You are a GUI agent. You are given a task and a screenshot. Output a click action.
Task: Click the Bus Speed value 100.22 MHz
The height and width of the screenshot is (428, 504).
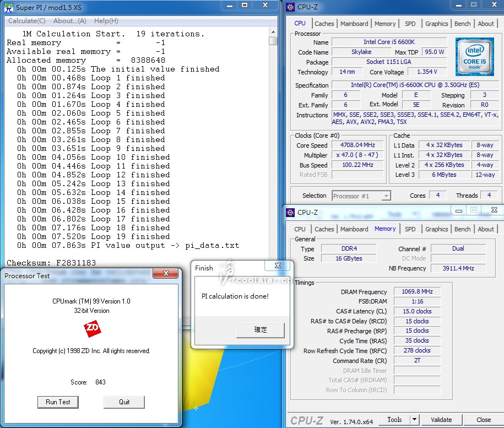(x=357, y=165)
